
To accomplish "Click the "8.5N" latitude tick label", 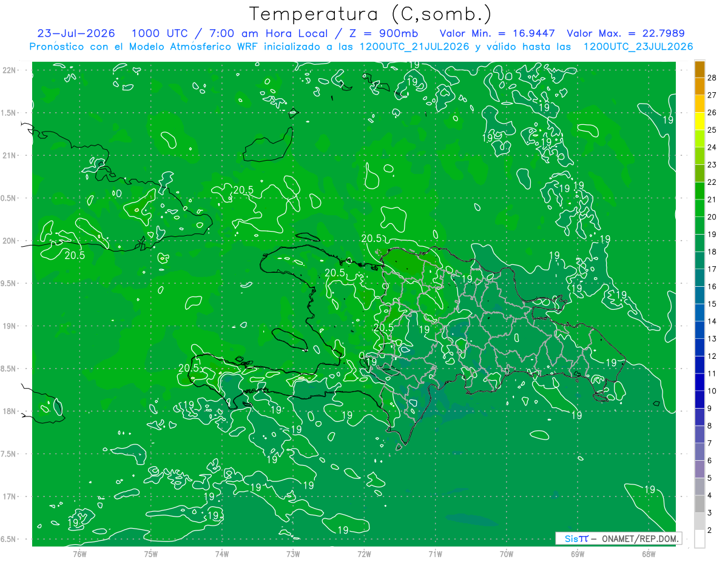I will click(x=8, y=369).
